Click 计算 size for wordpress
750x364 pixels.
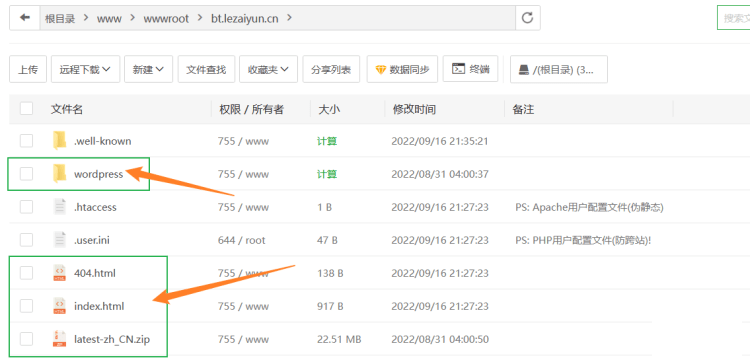327,174
